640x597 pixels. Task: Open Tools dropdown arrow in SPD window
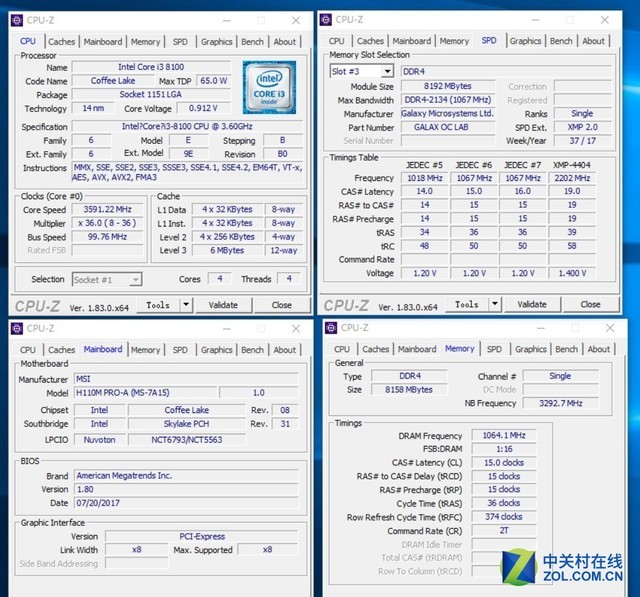(495, 304)
